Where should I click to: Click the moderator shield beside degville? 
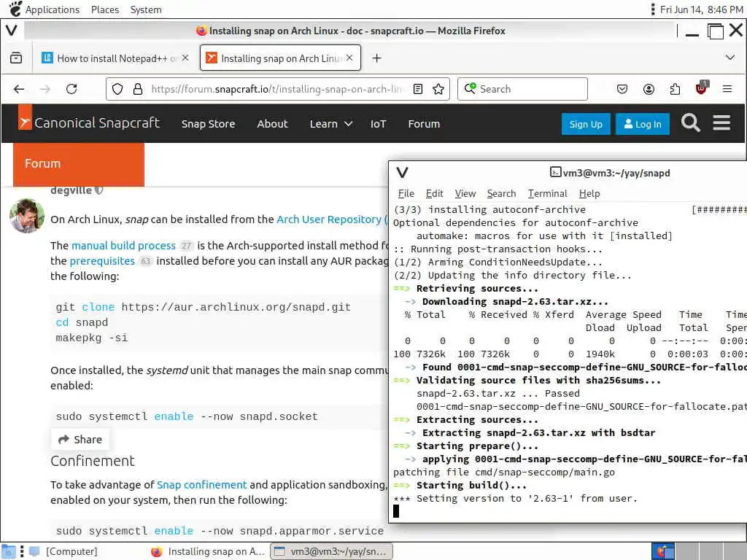click(98, 190)
